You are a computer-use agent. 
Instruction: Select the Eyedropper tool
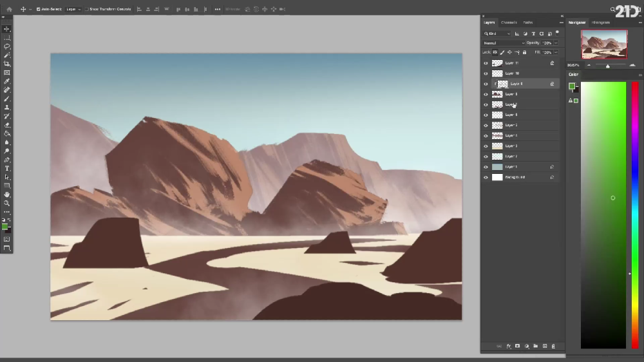[7, 81]
